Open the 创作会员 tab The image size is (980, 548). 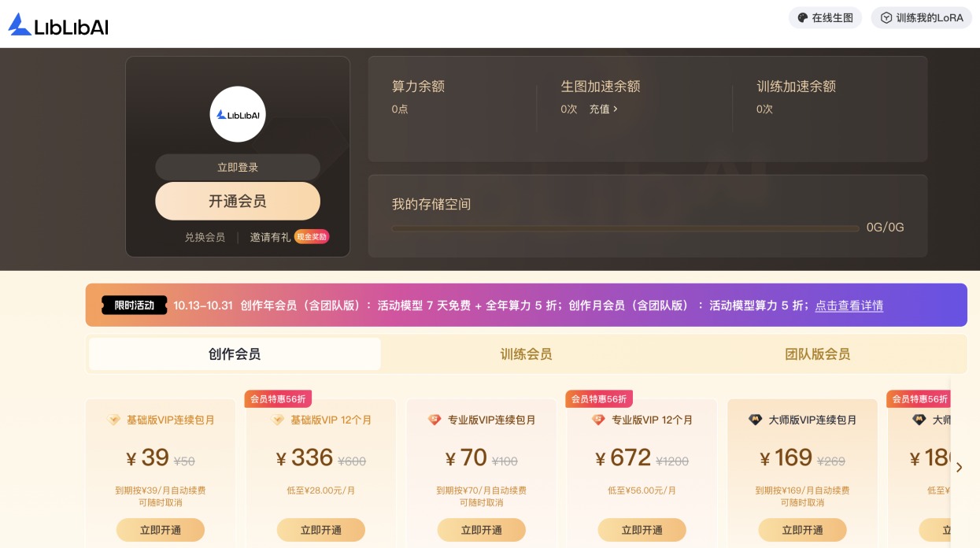(x=235, y=354)
